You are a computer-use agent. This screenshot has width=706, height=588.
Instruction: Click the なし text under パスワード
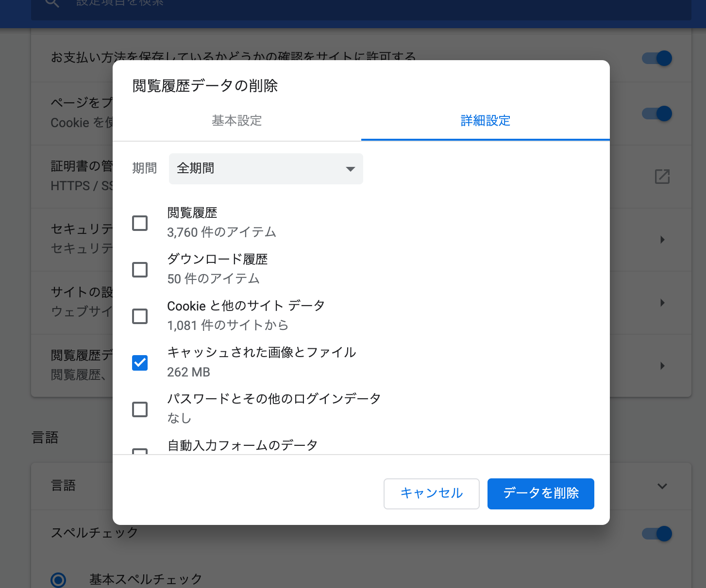tap(179, 418)
